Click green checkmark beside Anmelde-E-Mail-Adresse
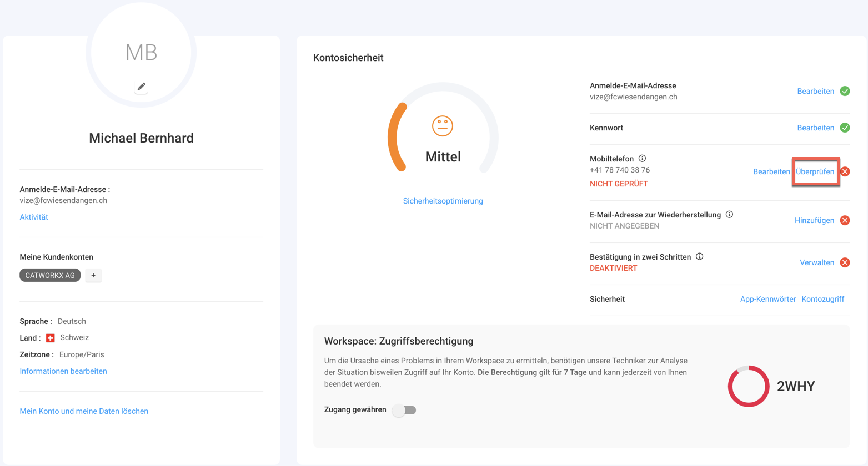 [845, 91]
